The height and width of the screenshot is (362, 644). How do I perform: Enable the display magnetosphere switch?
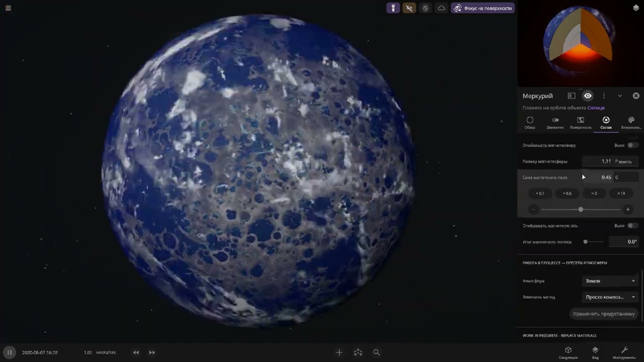(633, 145)
